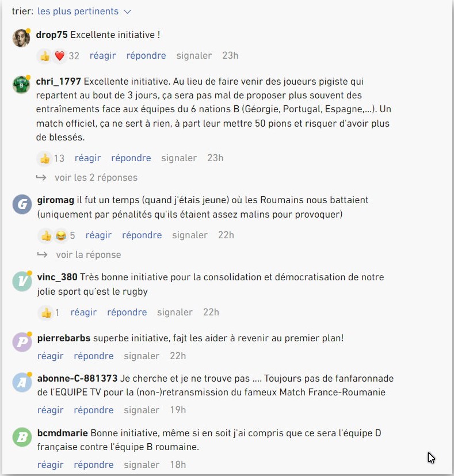Expand 'voir la réponse' under giromag's comment
Viewport: 454px width, 476px height.
click(x=88, y=254)
